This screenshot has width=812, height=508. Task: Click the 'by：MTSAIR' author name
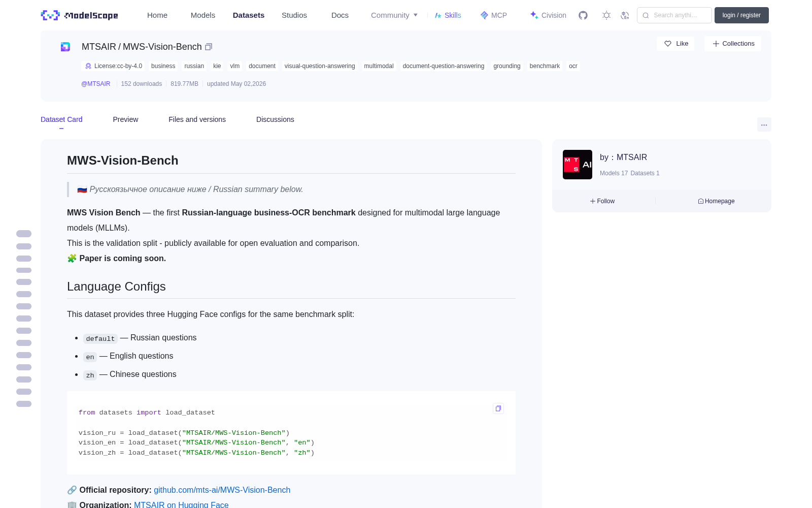point(623,157)
